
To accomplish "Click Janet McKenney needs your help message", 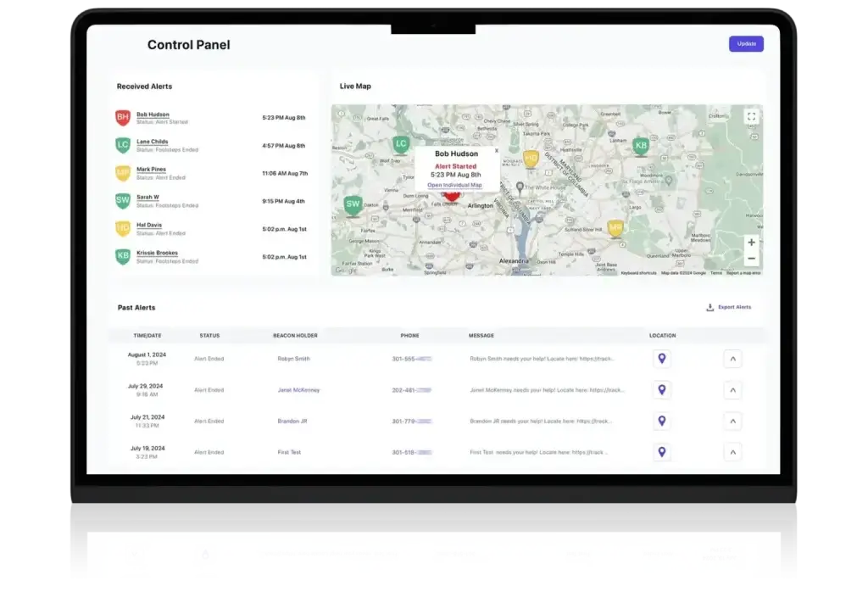I will pyautogui.click(x=547, y=390).
